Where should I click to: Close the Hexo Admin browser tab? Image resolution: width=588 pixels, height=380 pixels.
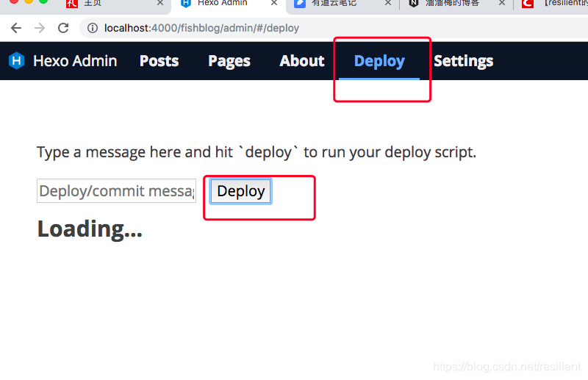coord(274,3)
